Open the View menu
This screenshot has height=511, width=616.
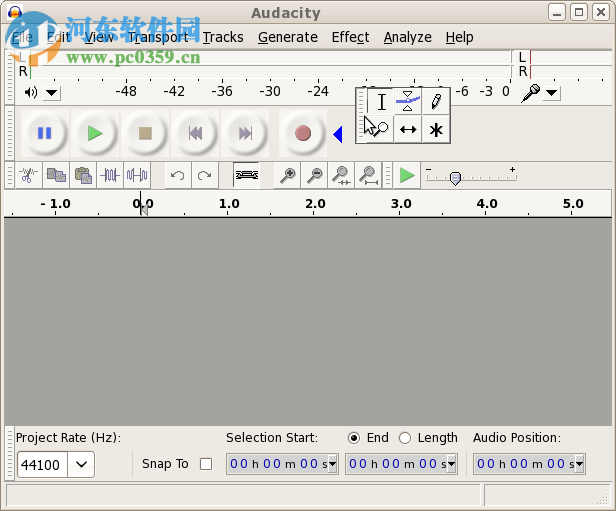click(x=99, y=37)
